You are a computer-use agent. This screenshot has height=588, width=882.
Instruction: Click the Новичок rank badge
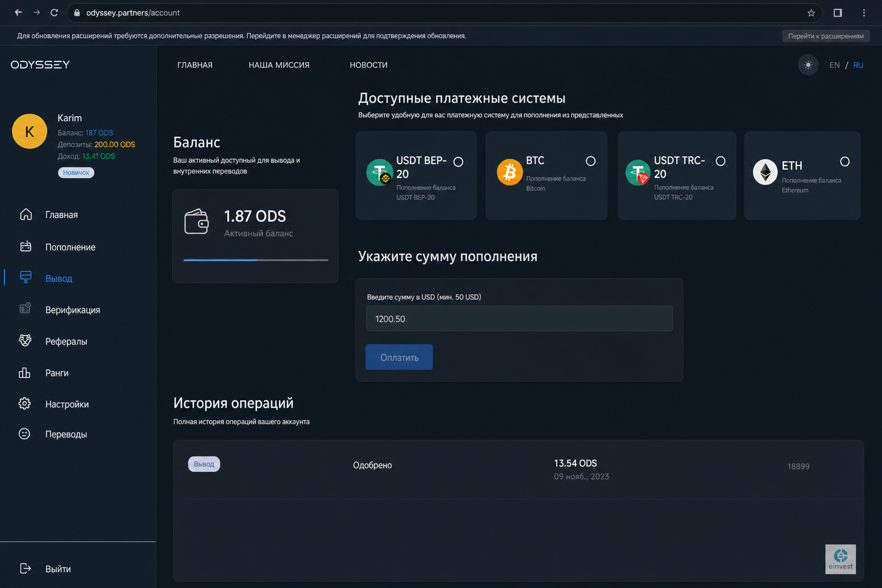76,173
